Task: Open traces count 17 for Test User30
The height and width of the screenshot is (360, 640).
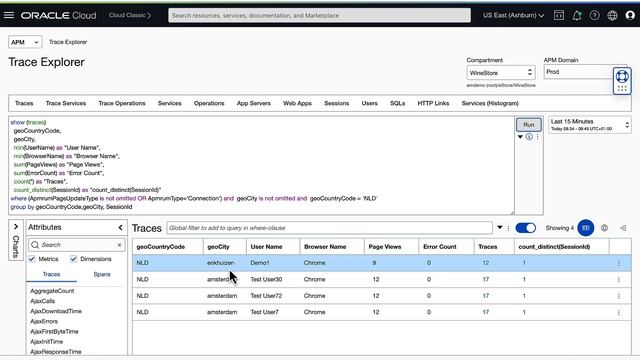Action: (485, 279)
